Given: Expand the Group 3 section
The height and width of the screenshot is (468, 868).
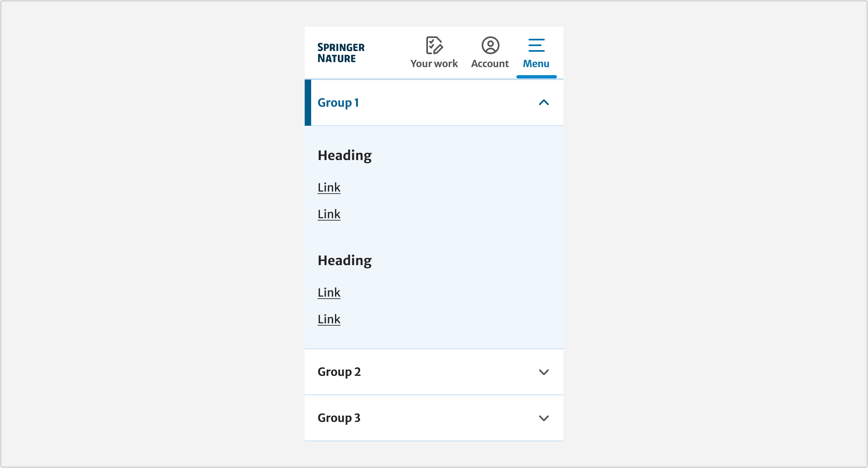Looking at the screenshot, I should pos(434,418).
